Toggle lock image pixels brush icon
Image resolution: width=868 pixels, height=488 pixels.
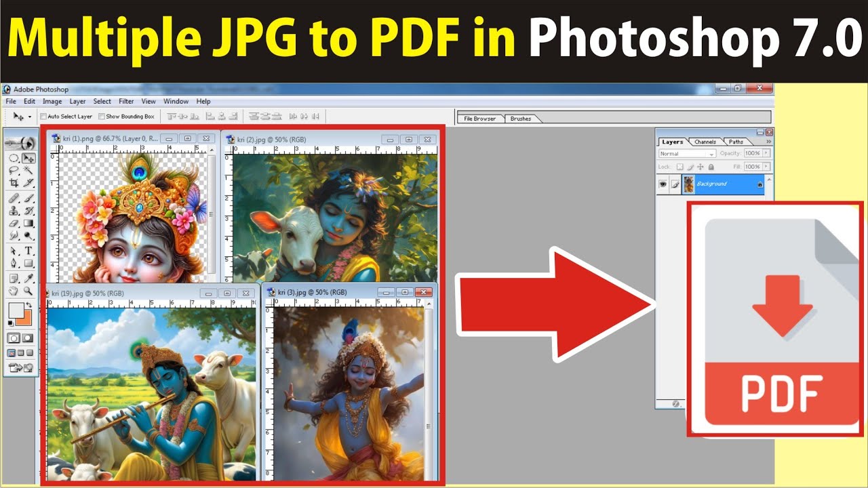pyautogui.click(x=690, y=167)
